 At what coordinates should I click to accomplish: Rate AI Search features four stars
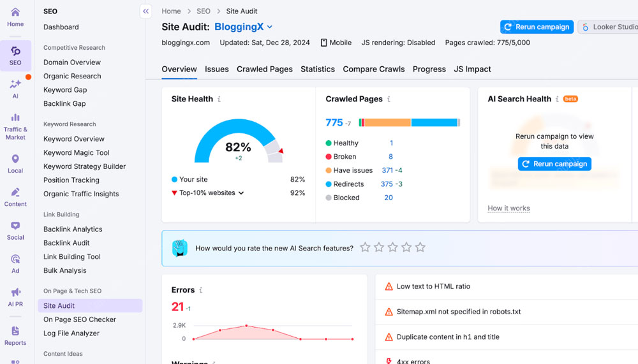(x=406, y=247)
